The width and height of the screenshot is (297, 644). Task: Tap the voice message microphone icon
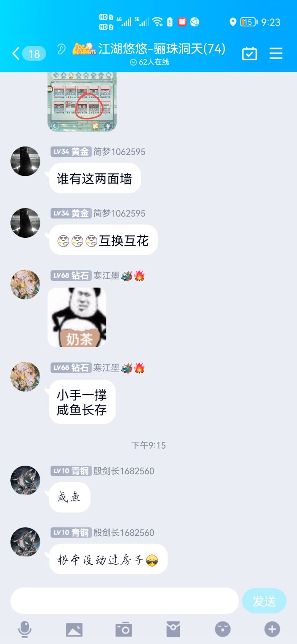tap(25, 630)
